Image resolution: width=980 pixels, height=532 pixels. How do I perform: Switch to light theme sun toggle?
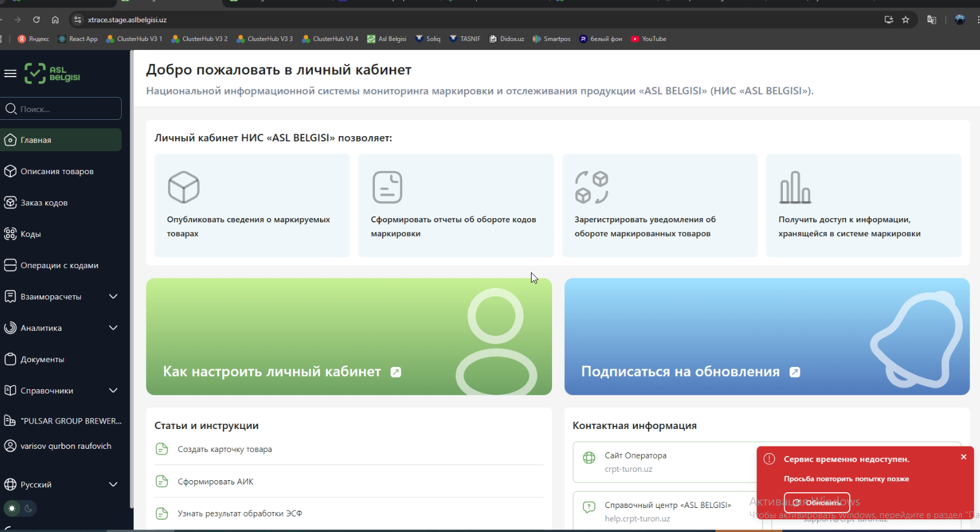12,509
